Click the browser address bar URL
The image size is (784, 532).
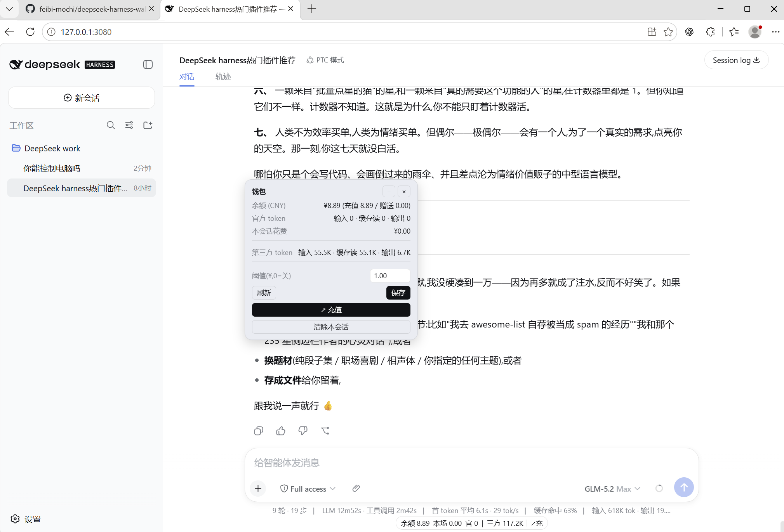click(x=86, y=32)
